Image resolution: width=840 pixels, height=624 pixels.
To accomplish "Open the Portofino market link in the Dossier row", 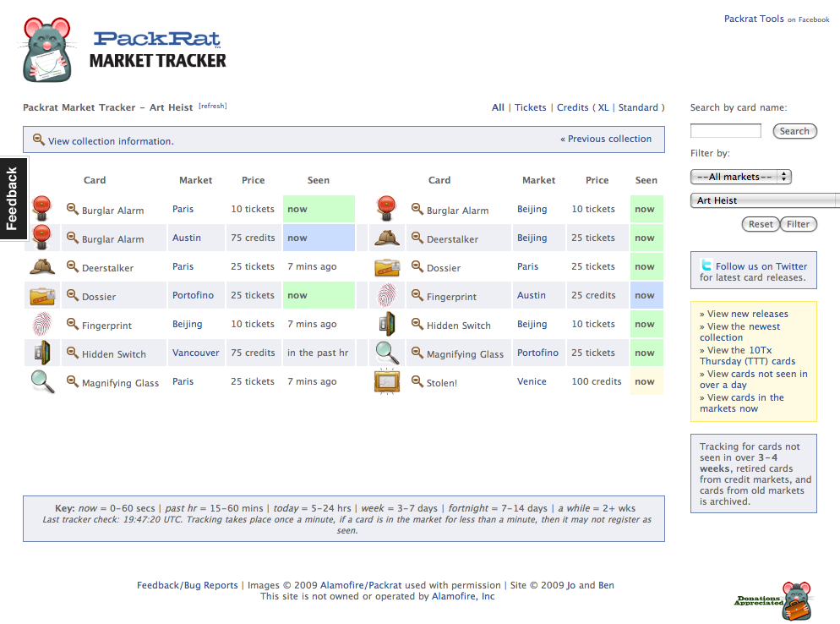I will [193, 295].
